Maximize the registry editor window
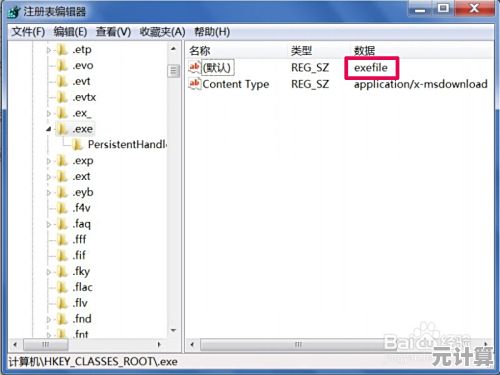Screen dimensions: 500x375 (443, 8)
